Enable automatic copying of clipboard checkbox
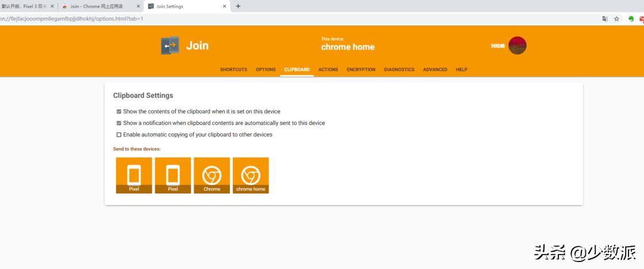 point(118,135)
